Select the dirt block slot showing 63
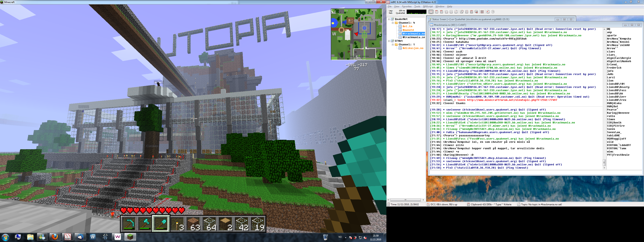Image resolution: width=644 pixels, height=242 pixels. tap(193, 224)
